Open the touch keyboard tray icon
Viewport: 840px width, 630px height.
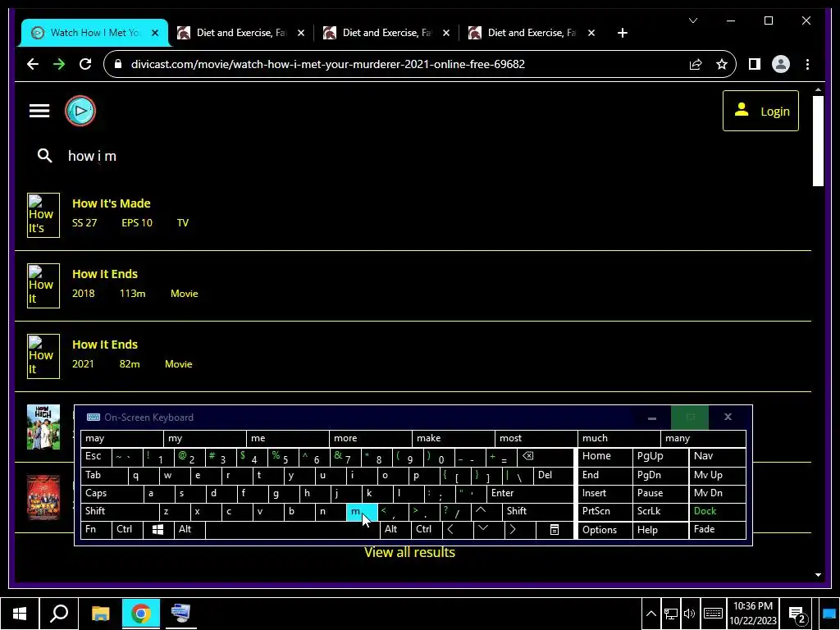point(713,614)
